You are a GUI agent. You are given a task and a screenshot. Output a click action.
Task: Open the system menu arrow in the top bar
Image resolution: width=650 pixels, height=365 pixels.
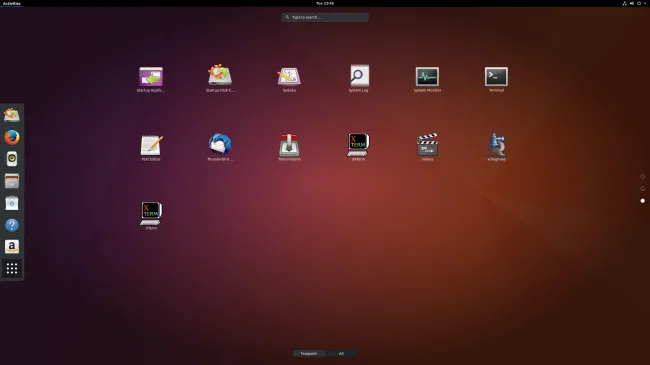click(x=645, y=3)
